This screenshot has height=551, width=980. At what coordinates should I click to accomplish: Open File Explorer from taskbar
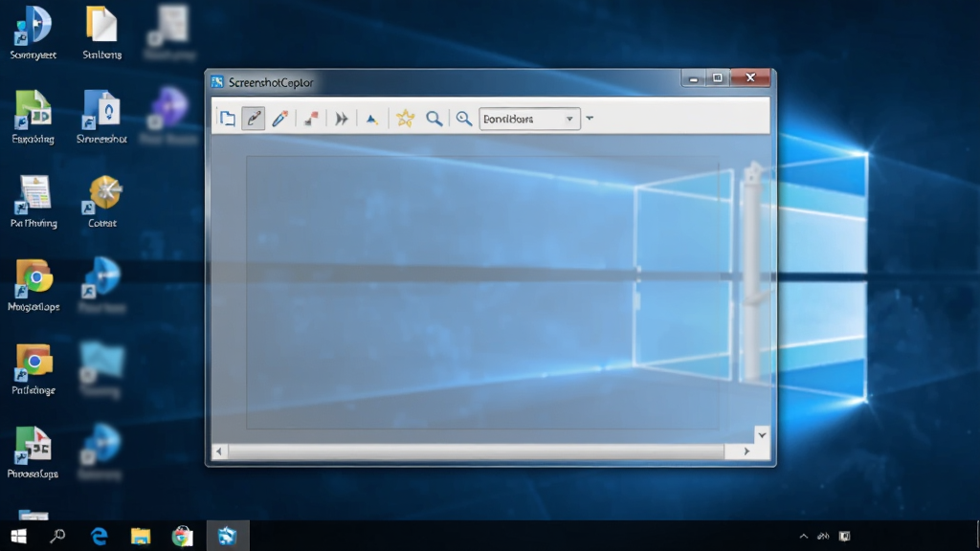[x=141, y=536]
